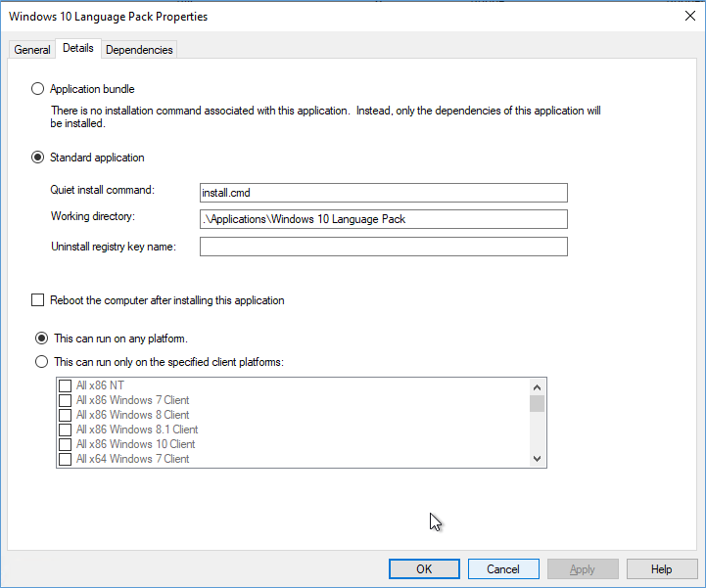Click the Cancel button
This screenshot has height=588, width=706.
tap(503, 569)
